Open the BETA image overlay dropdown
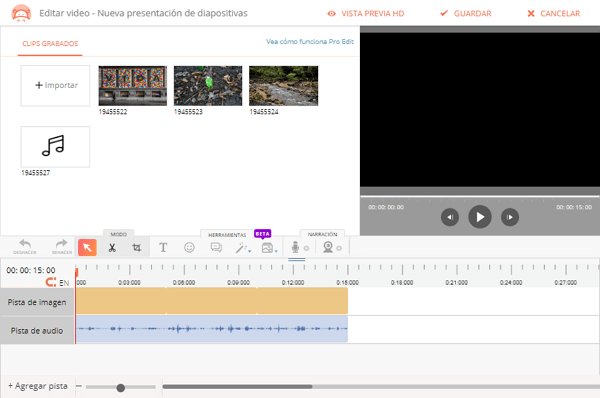The width and height of the screenshot is (600, 398). pos(269,248)
